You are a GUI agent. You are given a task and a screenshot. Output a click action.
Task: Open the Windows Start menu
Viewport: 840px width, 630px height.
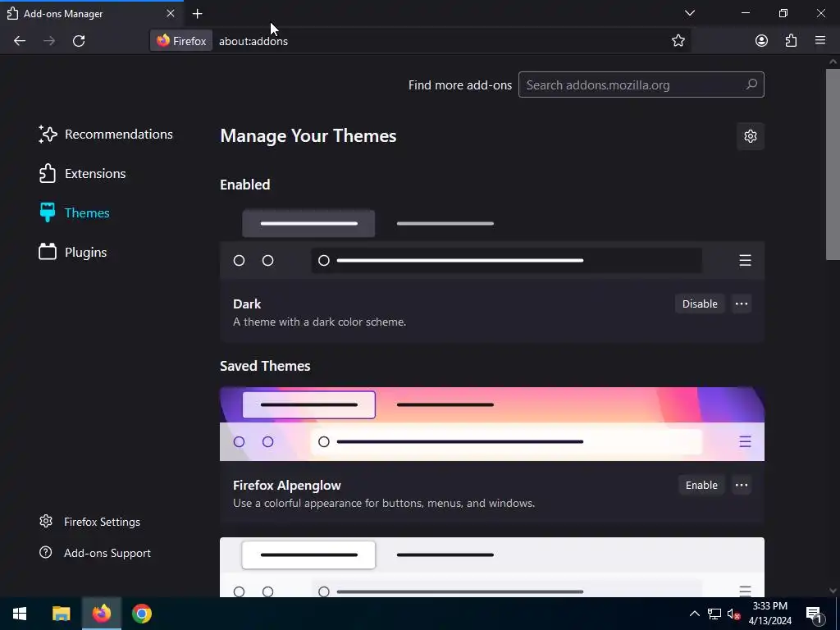click(20, 614)
